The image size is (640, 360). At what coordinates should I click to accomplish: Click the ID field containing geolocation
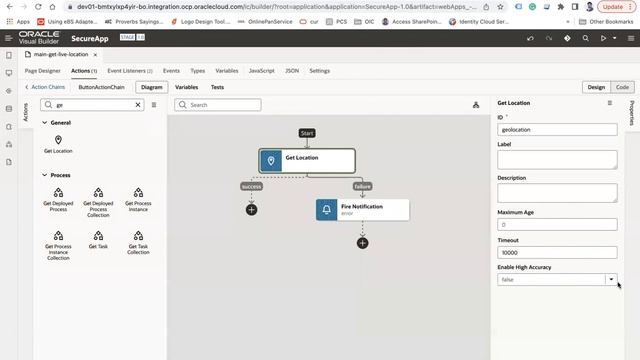[557, 130]
